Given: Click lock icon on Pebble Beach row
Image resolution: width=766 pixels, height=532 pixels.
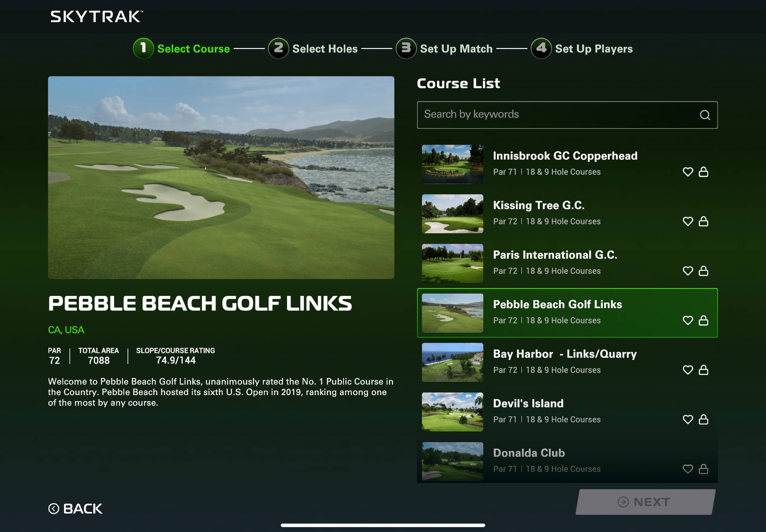Looking at the screenshot, I should [x=703, y=321].
